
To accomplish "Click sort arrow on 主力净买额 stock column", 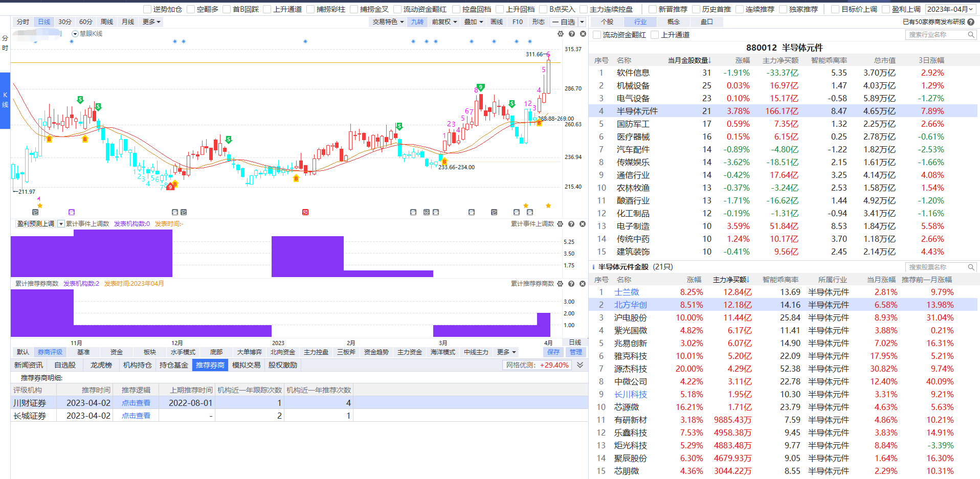I will [x=748, y=280].
